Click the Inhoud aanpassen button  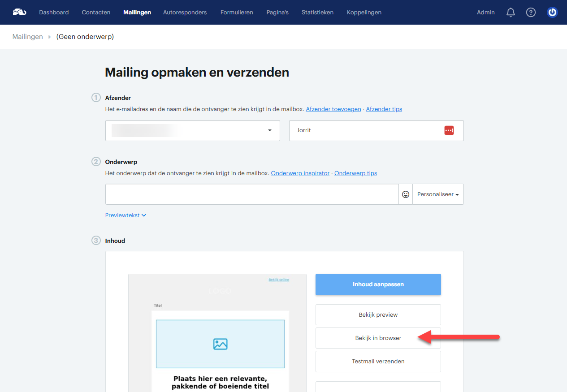pyautogui.click(x=378, y=284)
